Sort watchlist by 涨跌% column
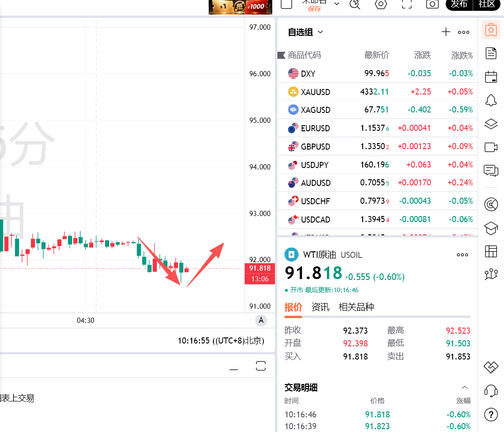 [462, 55]
